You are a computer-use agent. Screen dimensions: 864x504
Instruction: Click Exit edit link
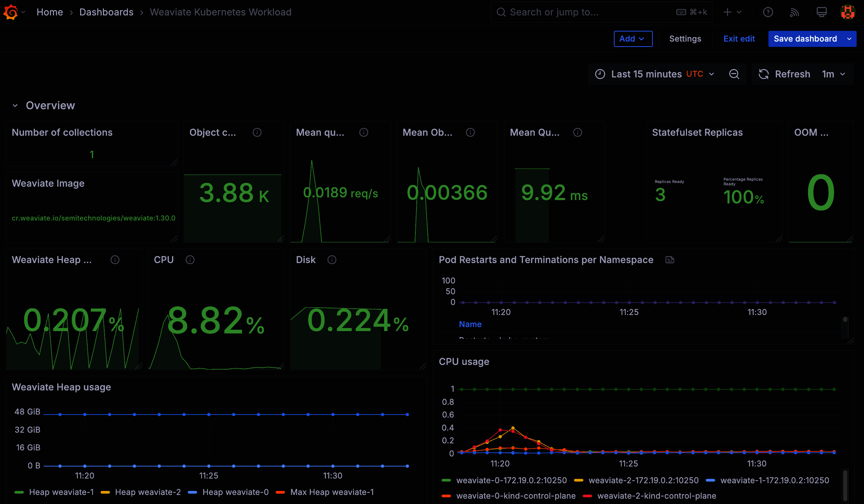point(739,39)
